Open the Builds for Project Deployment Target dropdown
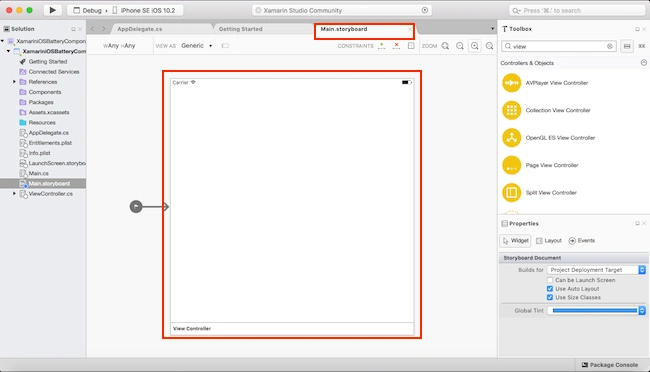Screen dimensions: 650x372 [596, 270]
